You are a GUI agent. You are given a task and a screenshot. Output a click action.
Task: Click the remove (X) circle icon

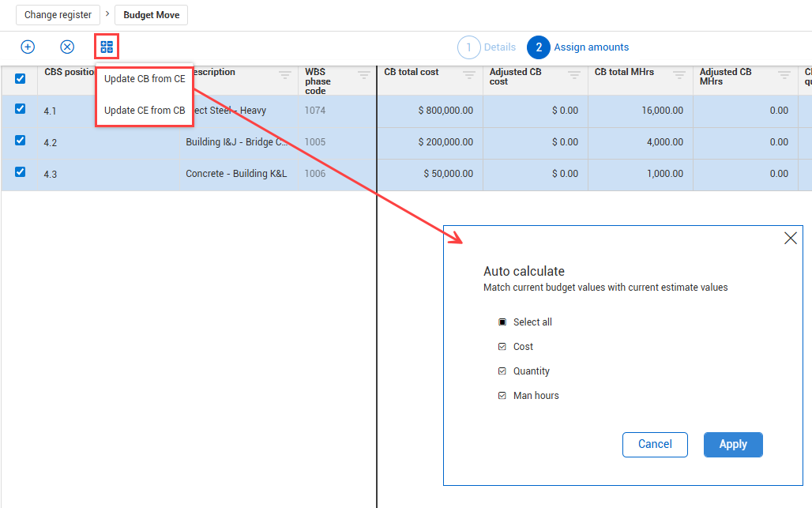pyautogui.click(x=67, y=47)
